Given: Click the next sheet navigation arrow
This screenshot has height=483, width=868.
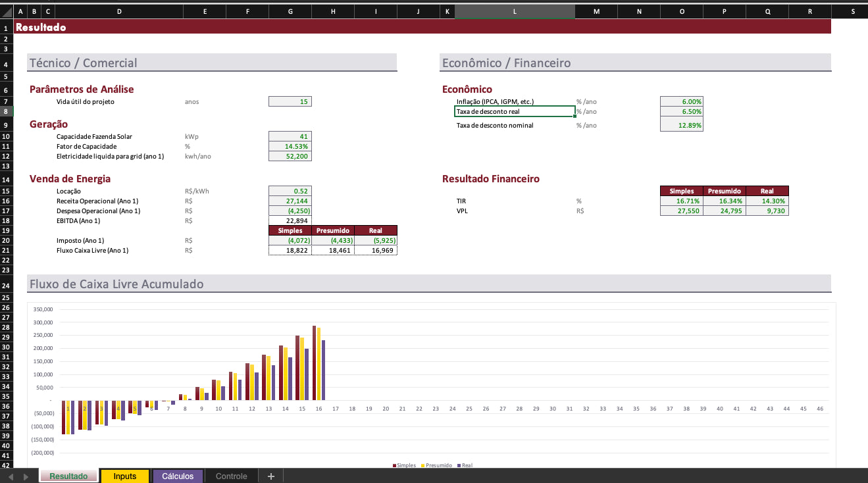Looking at the screenshot, I should [26, 476].
